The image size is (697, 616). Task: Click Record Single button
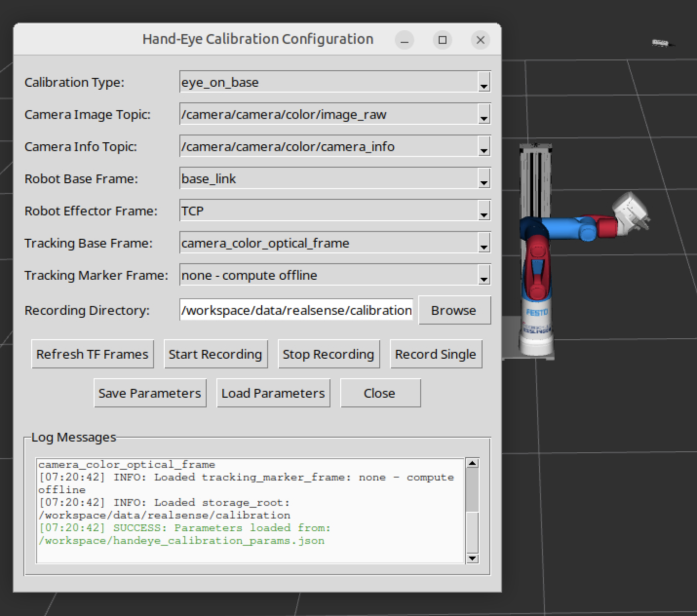[435, 354]
